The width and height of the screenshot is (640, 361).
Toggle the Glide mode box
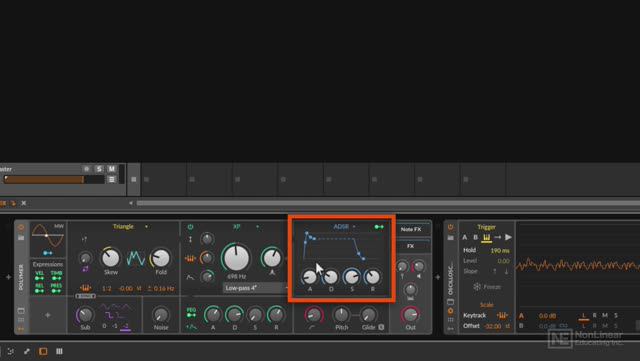381,327
